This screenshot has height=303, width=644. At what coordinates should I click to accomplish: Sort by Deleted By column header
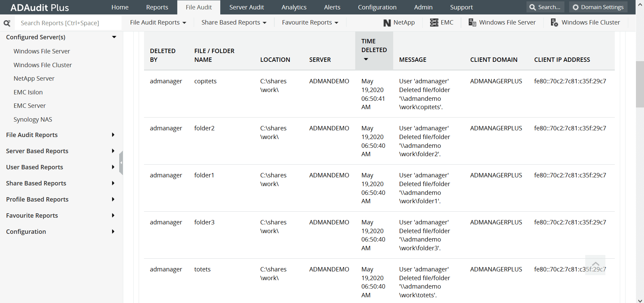click(163, 55)
